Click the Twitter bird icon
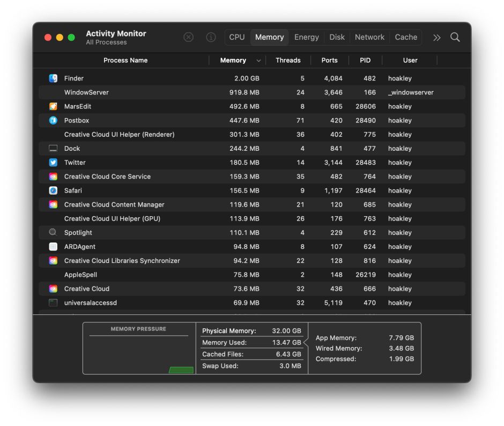Screen dimensions: 504x426 [53, 163]
